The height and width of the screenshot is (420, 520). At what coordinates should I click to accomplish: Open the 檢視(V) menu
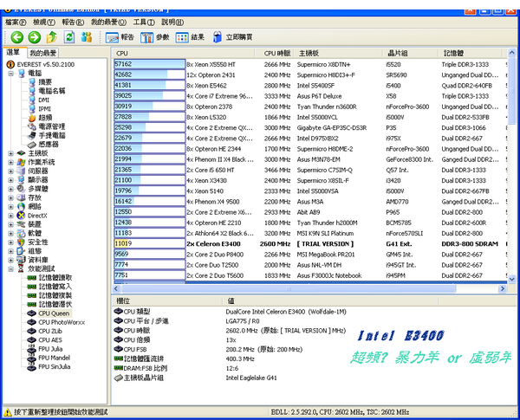(x=44, y=23)
